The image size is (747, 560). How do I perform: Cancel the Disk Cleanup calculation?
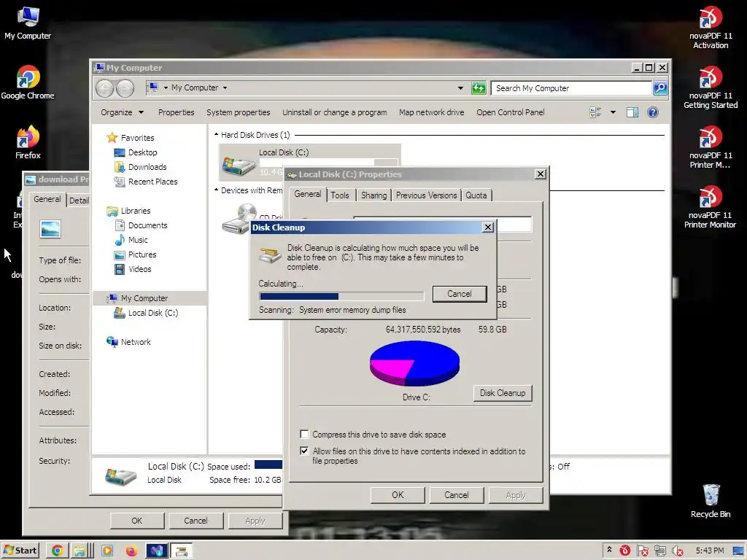(x=460, y=294)
